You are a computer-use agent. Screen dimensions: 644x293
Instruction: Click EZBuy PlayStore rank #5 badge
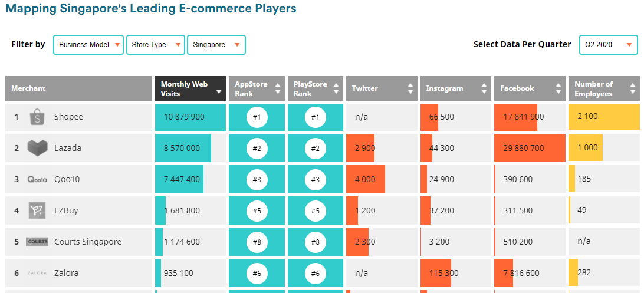315,211
